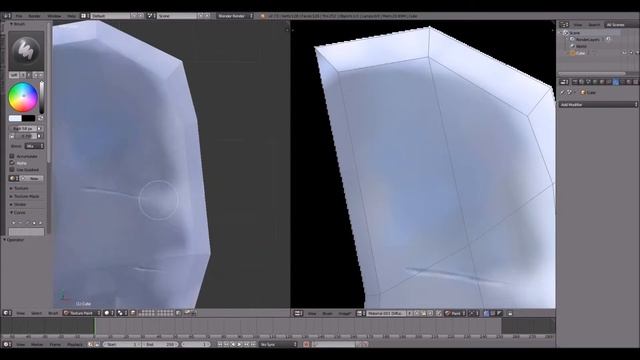Switch to Object Data properties tab icon
Screen dimensions: 640x360
(x=622, y=82)
